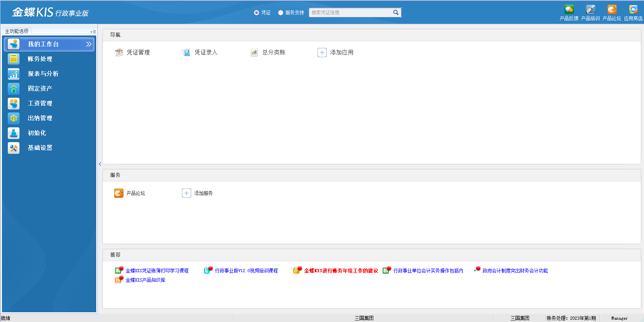Click the 我的工作台 sidebar icon

(14, 44)
